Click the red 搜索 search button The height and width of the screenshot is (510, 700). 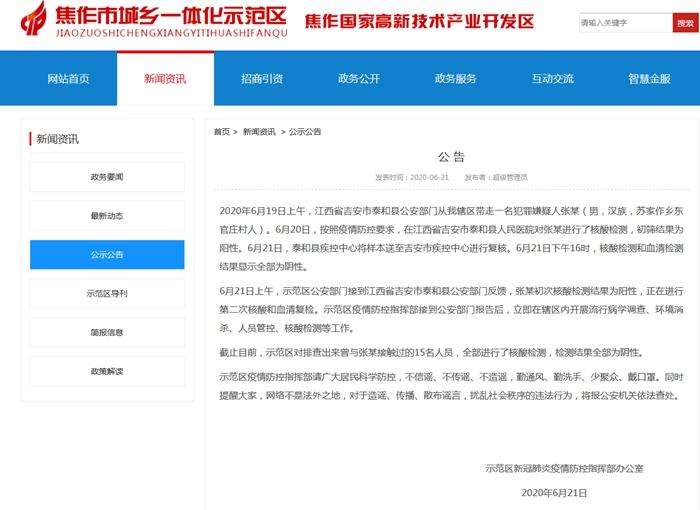tap(686, 22)
